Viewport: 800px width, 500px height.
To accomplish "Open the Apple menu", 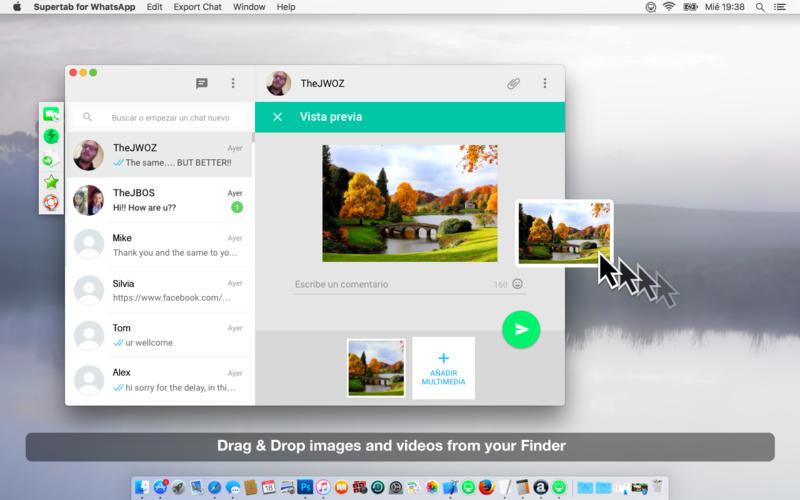I will pos(17,7).
